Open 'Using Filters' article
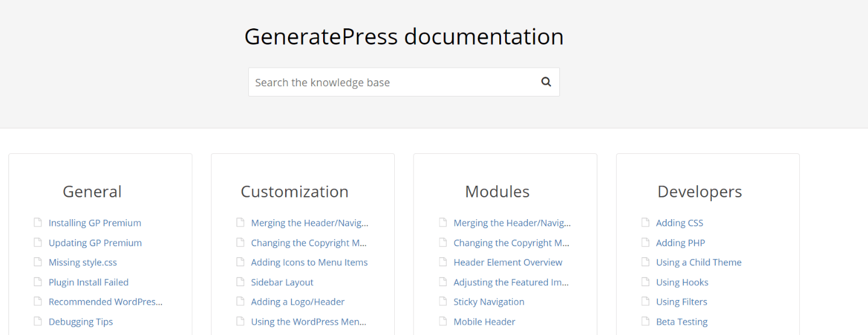Screen dimensions: 868x335 point(682,302)
